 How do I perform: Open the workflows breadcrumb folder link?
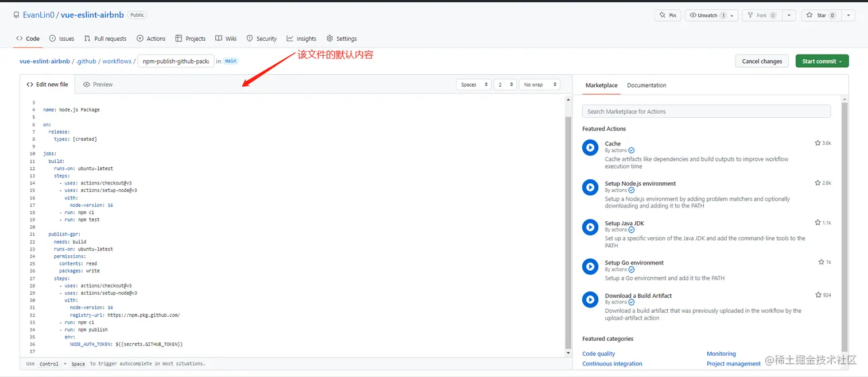[117, 61]
